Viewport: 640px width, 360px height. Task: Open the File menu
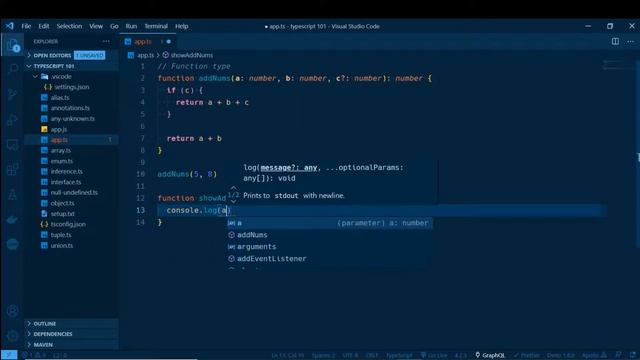[26, 26]
